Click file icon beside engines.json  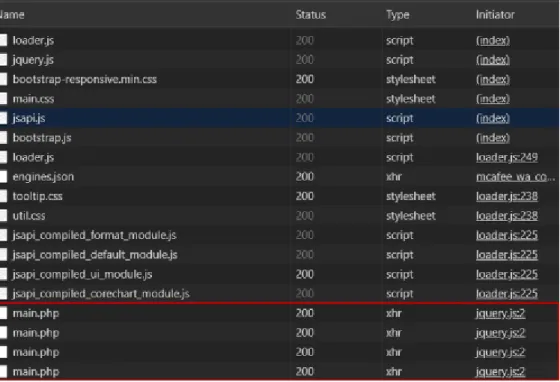click(3, 177)
